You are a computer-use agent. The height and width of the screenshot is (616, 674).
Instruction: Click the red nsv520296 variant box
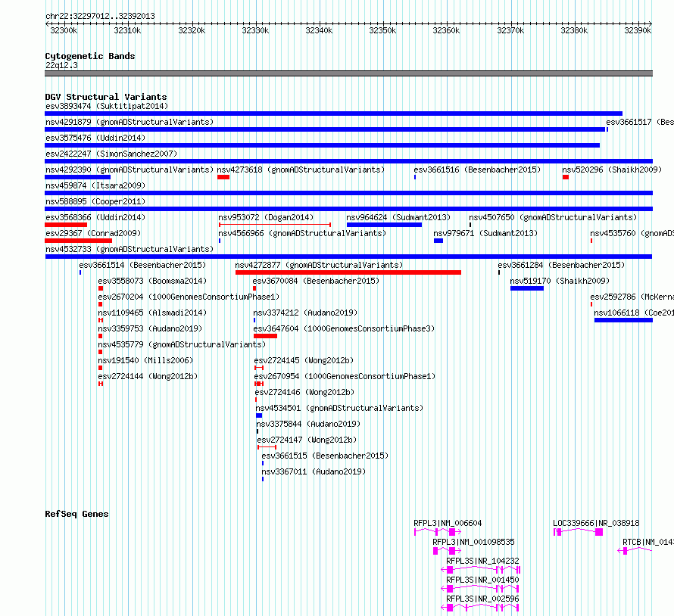tap(565, 177)
